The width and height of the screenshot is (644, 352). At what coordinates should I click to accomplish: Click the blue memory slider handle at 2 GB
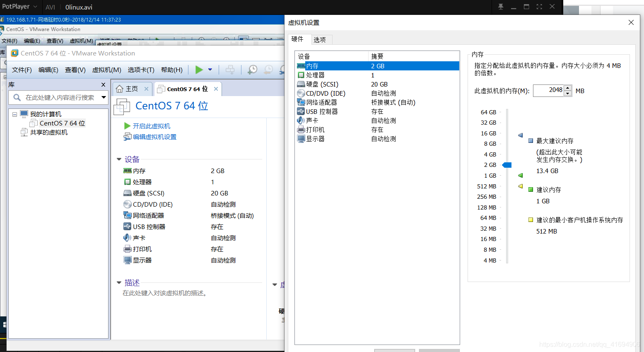(507, 165)
